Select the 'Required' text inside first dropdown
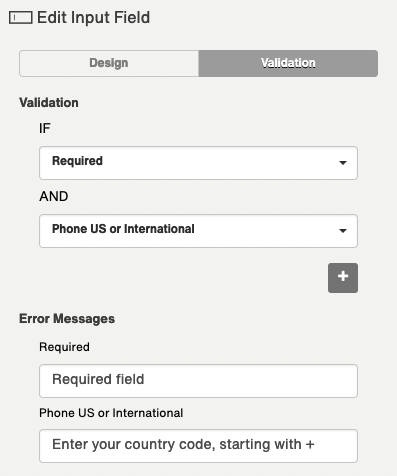 coord(77,161)
